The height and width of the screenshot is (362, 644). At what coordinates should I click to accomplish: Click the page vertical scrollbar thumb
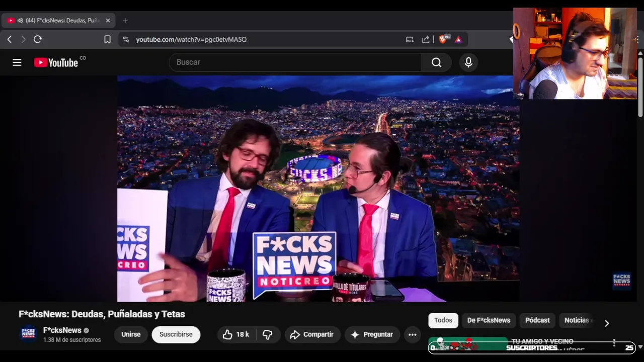(x=640, y=87)
